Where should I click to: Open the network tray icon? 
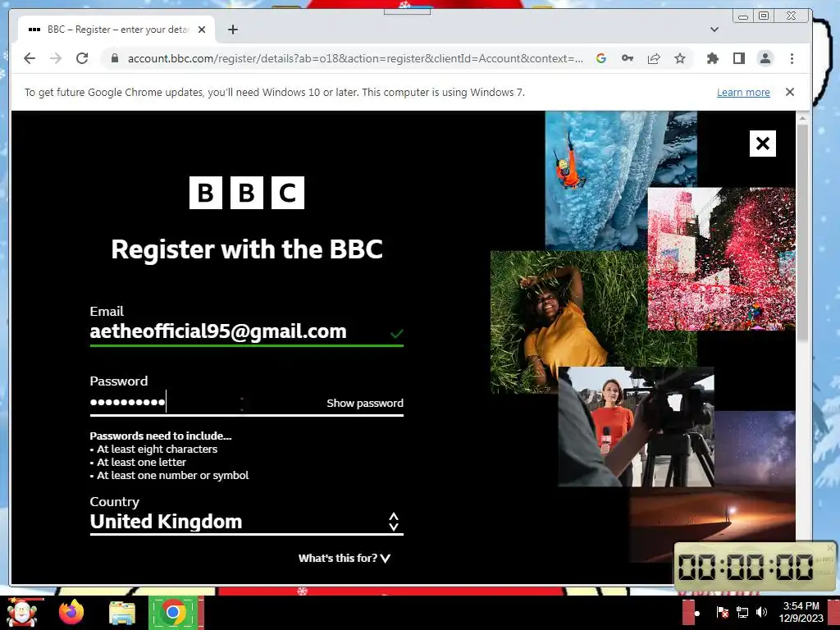(742, 612)
